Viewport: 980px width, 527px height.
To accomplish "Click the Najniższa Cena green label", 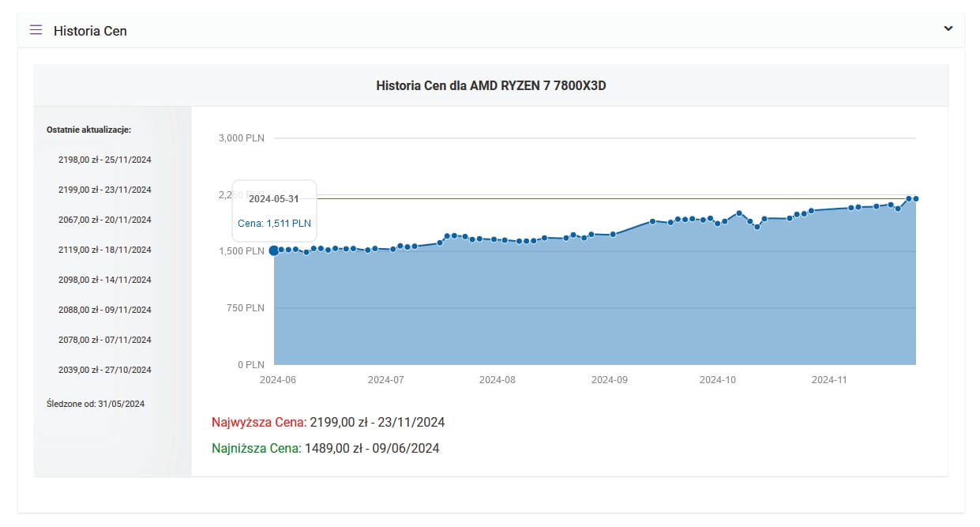I will pyautogui.click(x=257, y=448).
